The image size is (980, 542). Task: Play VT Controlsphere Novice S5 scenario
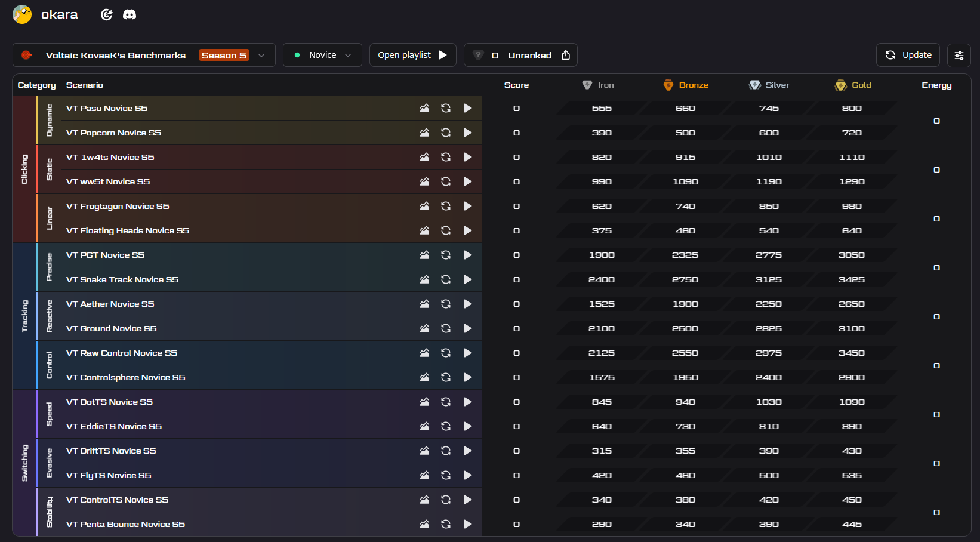(x=468, y=377)
